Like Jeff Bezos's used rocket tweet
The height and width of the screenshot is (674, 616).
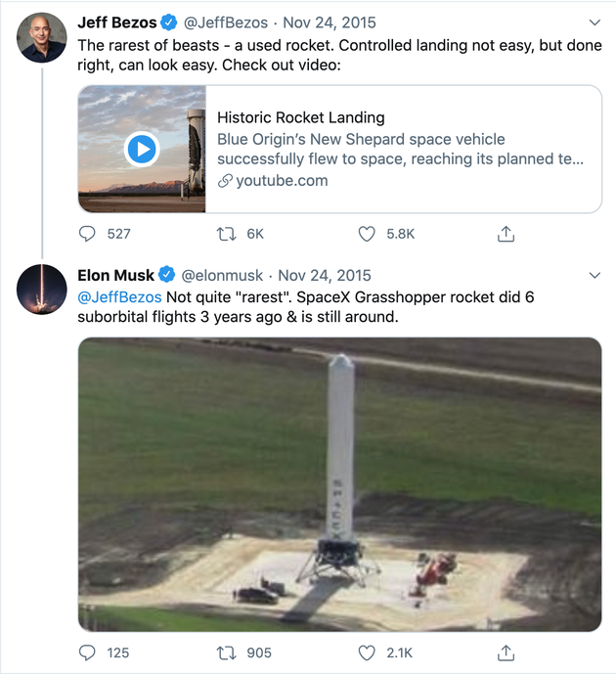point(367,234)
